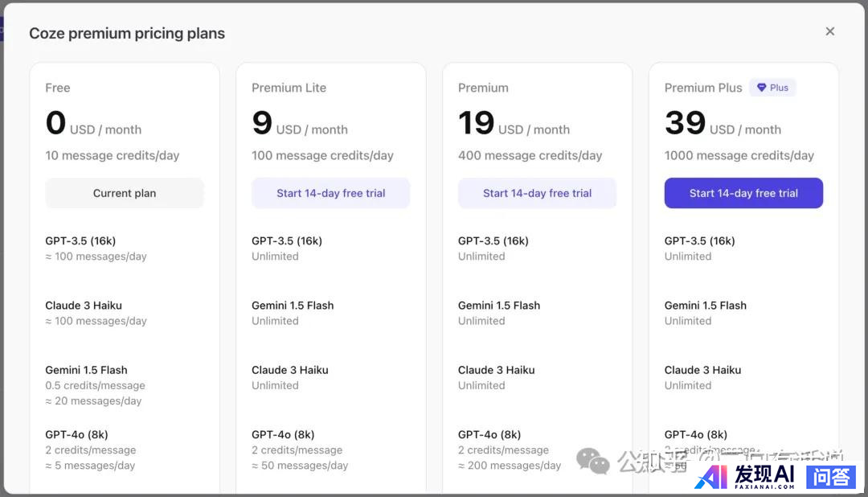Click the Premium Plus plan name

(703, 88)
